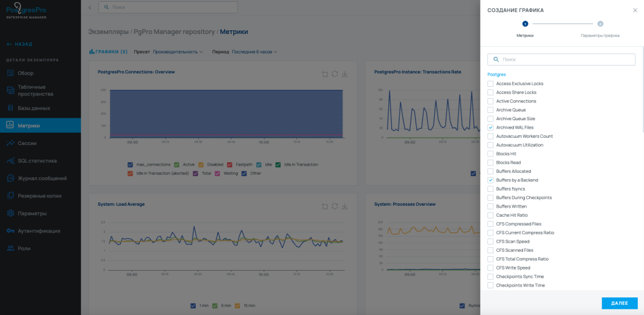Click the Сессии activity icon
644x315 pixels.
(x=11, y=143)
